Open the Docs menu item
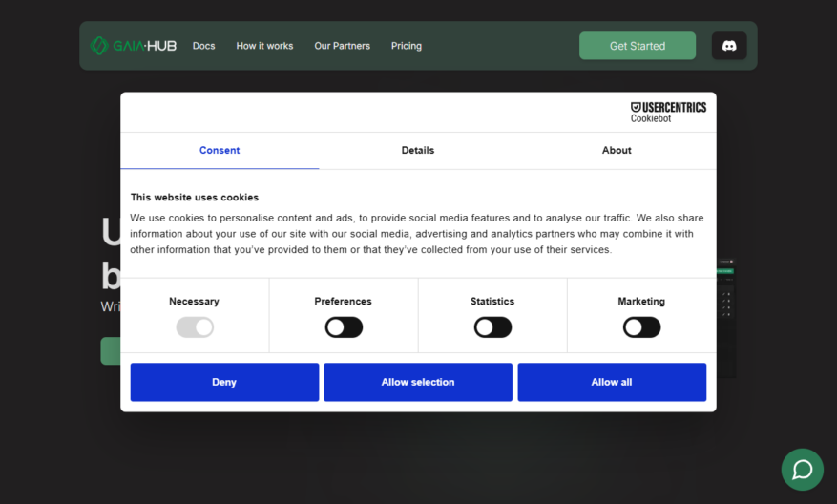Viewport: 837px width, 504px height. [204, 46]
